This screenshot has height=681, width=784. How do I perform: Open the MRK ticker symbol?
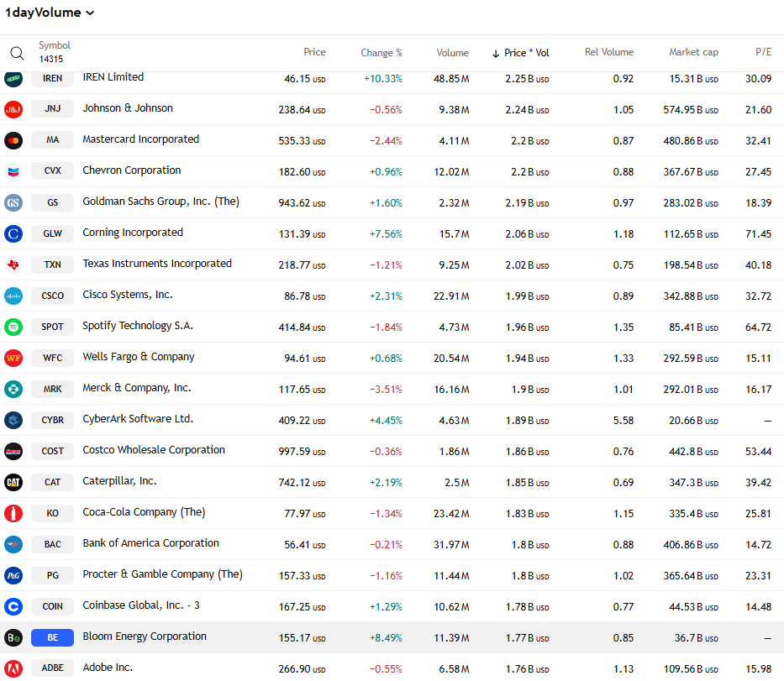tap(52, 389)
